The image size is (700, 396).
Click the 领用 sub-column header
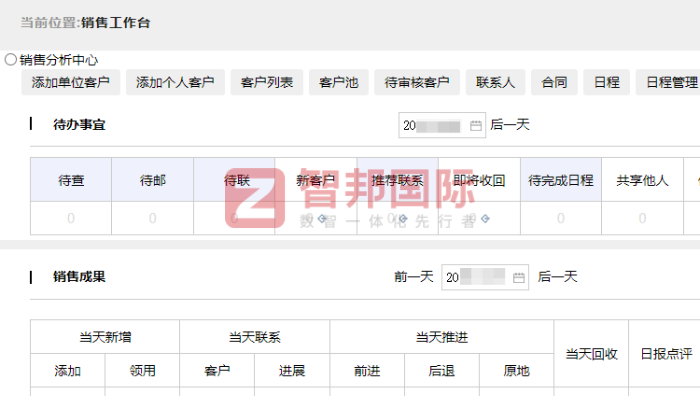point(142,371)
